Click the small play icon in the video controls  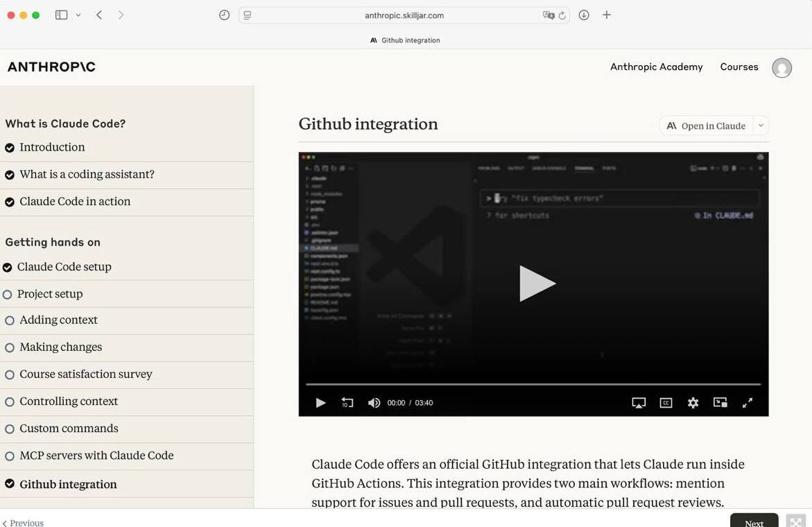[x=320, y=403]
